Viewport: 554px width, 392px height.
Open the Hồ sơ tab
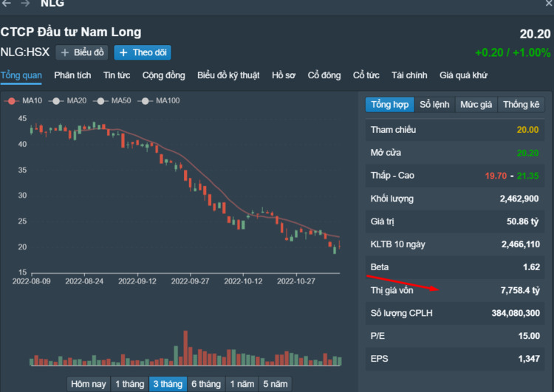[284, 75]
